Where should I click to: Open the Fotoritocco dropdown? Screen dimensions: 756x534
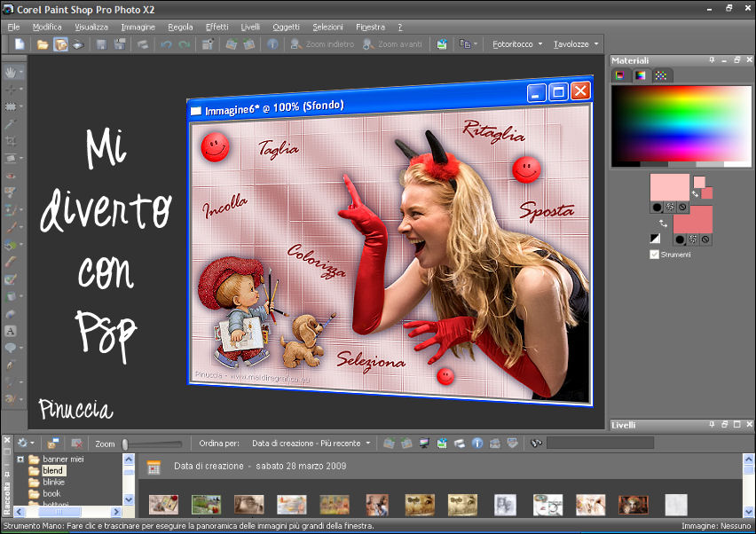point(517,44)
